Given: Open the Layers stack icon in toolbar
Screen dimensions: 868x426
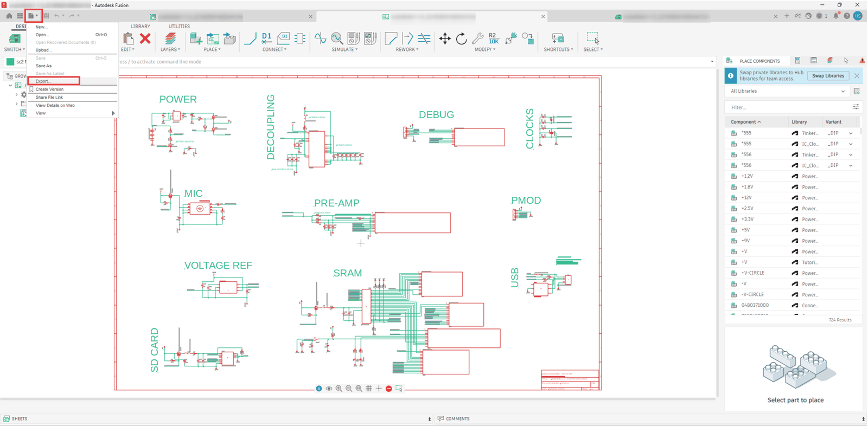Looking at the screenshot, I should click(170, 38).
